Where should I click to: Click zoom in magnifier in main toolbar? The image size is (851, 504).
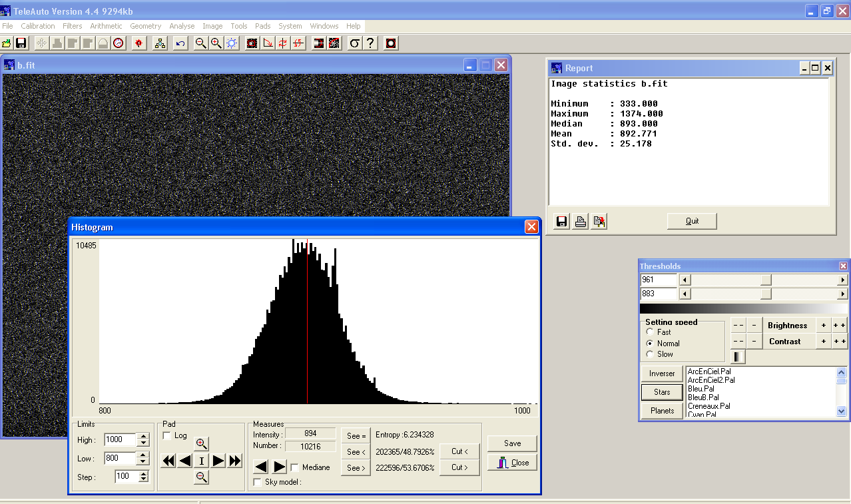click(x=216, y=43)
